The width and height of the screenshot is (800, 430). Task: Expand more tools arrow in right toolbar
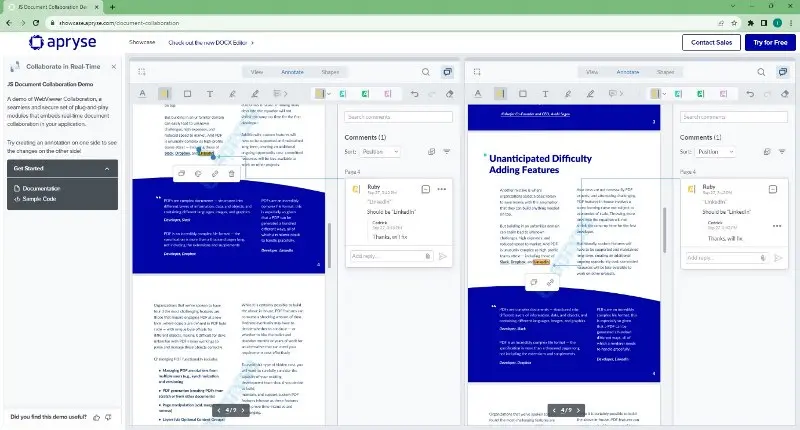click(621, 94)
